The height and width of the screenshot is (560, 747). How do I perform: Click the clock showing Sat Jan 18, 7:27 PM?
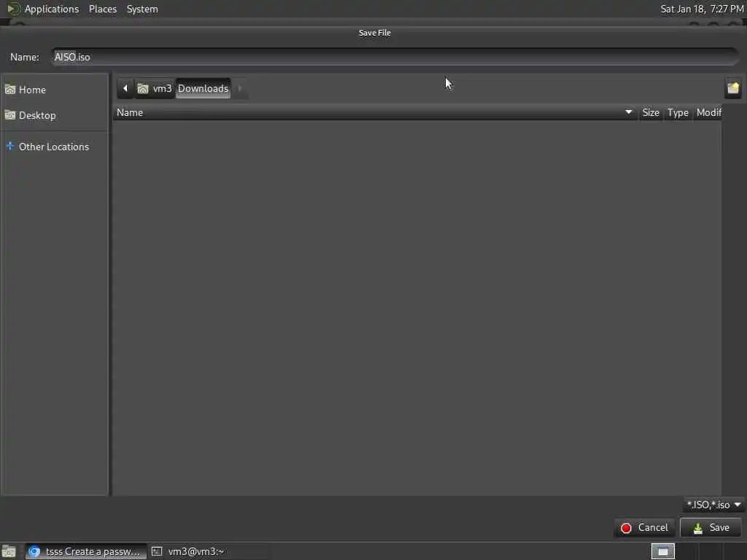coord(702,9)
